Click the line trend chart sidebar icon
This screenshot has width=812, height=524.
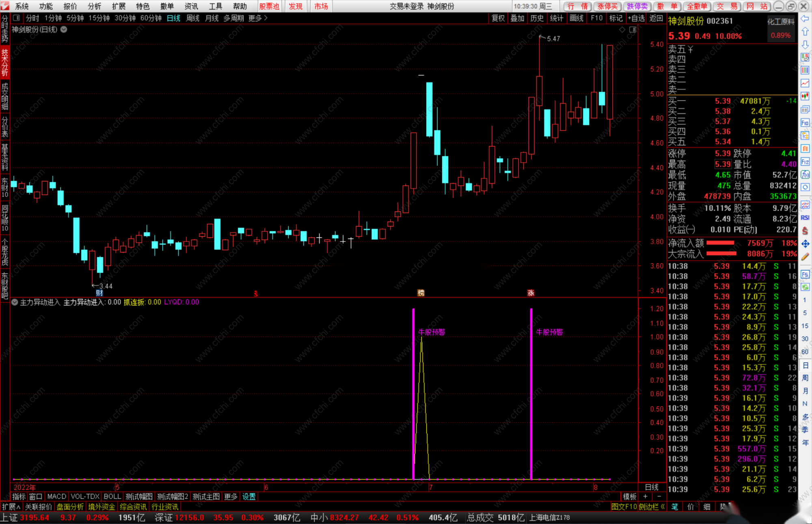tap(805, 83)
